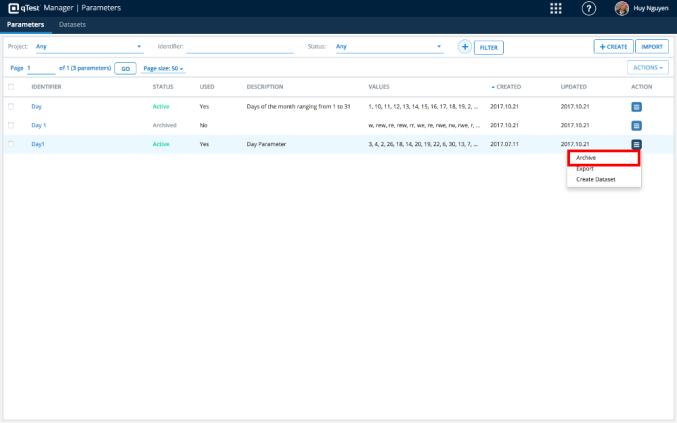This screenshot has width=677, height=423.
Task: Open the Status filter dropdown
Action: point(388,46)
